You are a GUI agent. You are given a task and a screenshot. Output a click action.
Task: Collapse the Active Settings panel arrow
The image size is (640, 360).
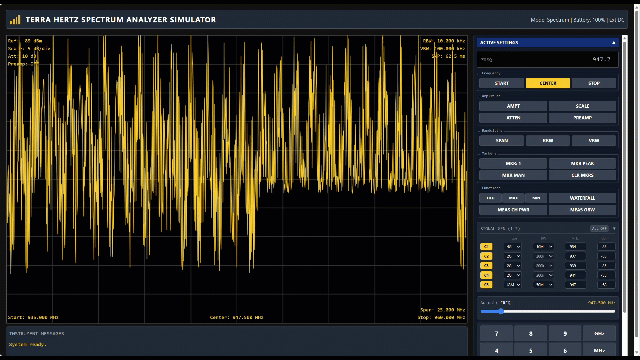click(x=613, y=43)
